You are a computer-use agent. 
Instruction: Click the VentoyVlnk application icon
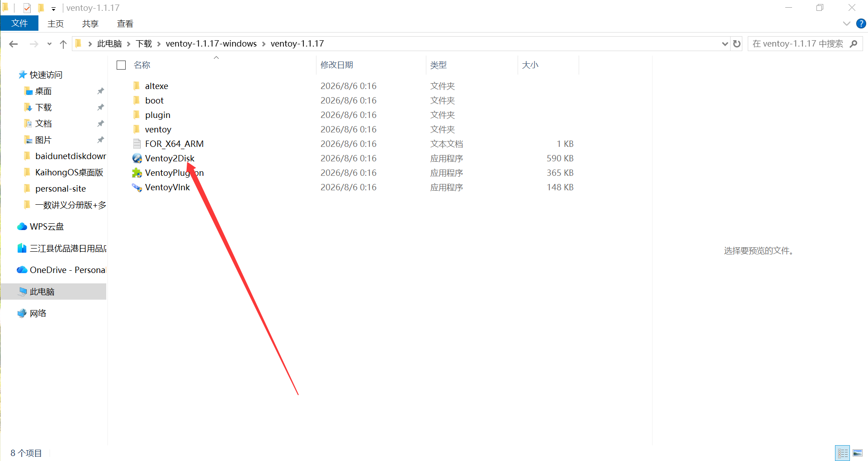(137, 187)
